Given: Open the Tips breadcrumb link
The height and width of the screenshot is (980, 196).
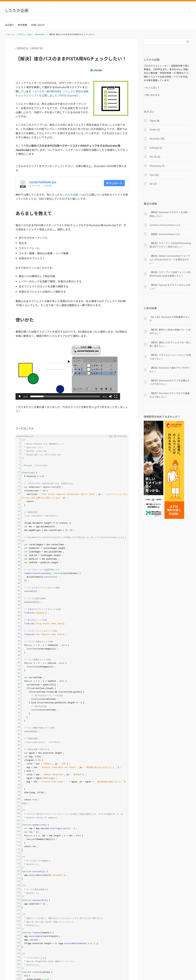Looking at the screenshot, I should (29, 34).
